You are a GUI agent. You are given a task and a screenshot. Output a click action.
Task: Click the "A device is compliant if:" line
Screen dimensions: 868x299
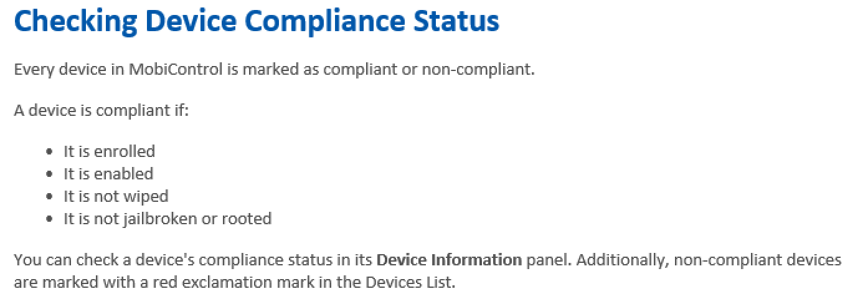click(101, 112)
